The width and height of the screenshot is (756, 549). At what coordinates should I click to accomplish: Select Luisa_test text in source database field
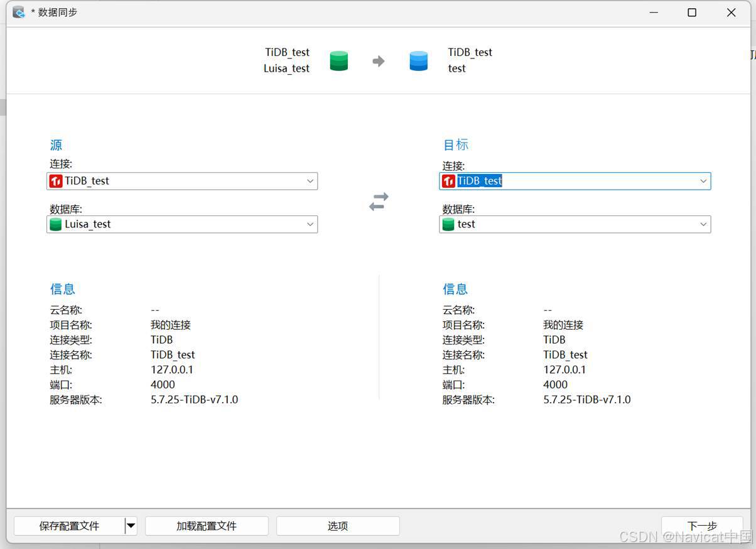(88, 224)
